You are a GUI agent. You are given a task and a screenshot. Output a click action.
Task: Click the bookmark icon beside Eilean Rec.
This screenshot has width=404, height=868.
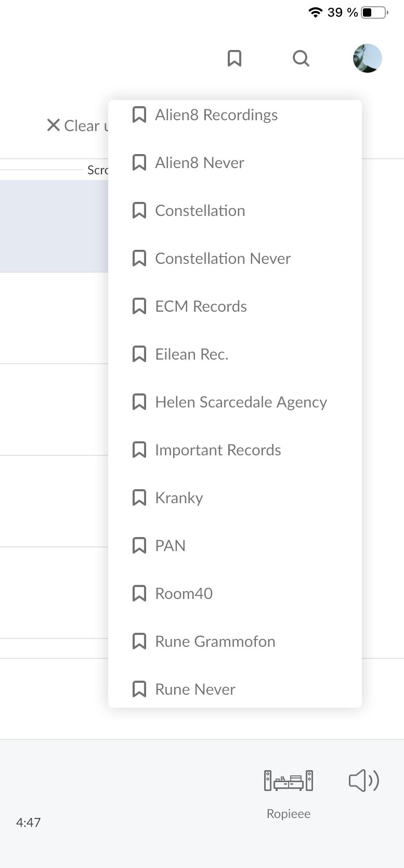click(x=139, y=354)
